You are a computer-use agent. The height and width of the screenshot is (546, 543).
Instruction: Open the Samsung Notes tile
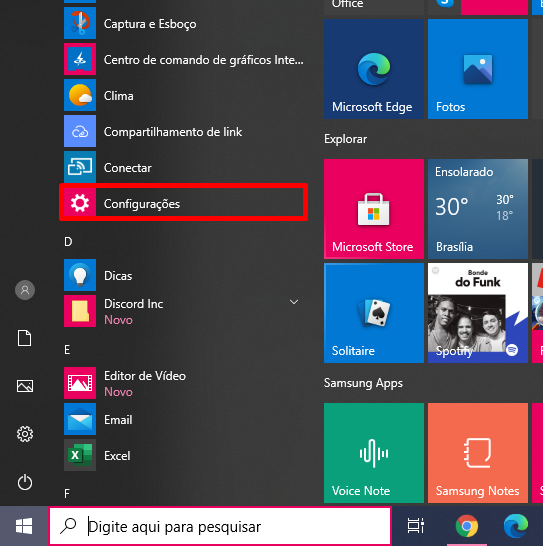478,453
